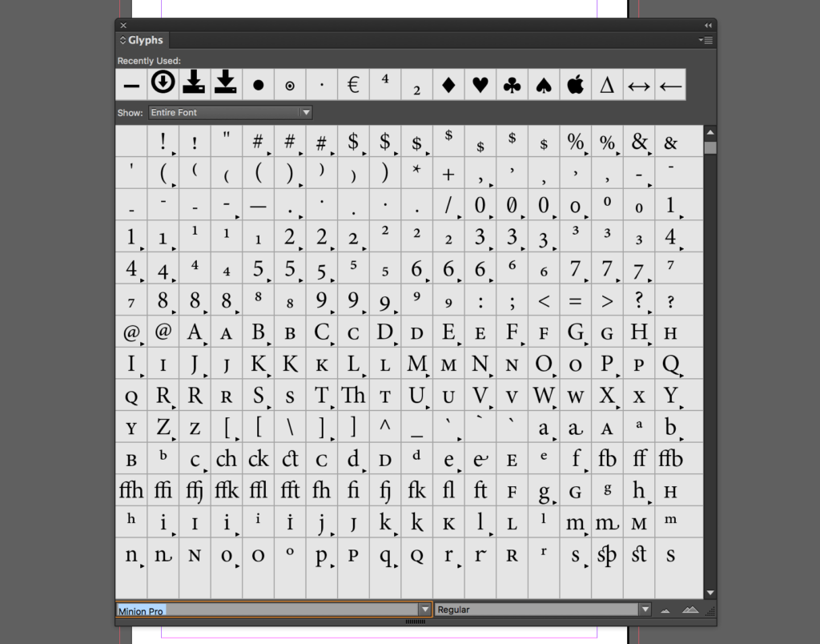Image resolution: width=820 pixels, height=644 pixels.
Task: Click the Euro sign glyph in Recently Used
Action: (x=353, y=83)
